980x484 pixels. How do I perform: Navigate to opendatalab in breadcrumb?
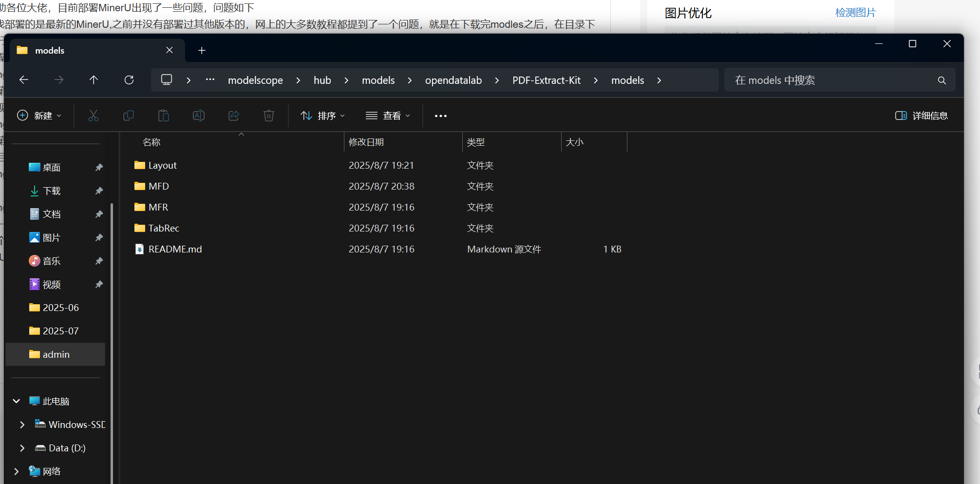tap(453, 80)
